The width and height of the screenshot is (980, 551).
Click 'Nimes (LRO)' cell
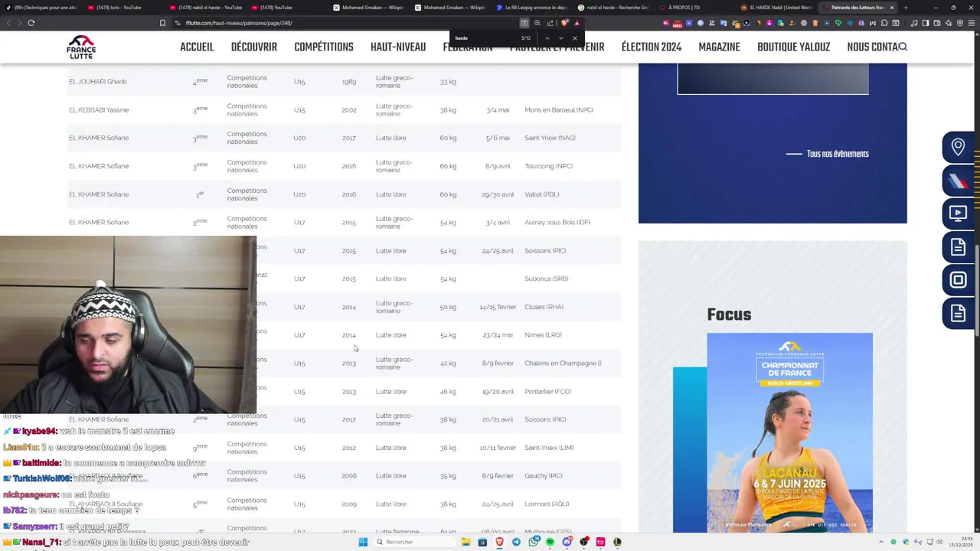tap(543, 335)
